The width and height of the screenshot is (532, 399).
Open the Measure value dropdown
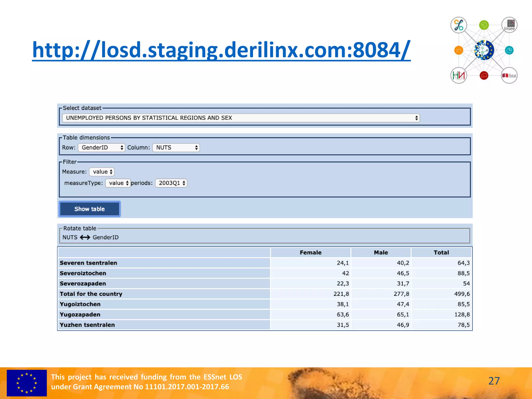pyautogui.click(x=102, y=172)
